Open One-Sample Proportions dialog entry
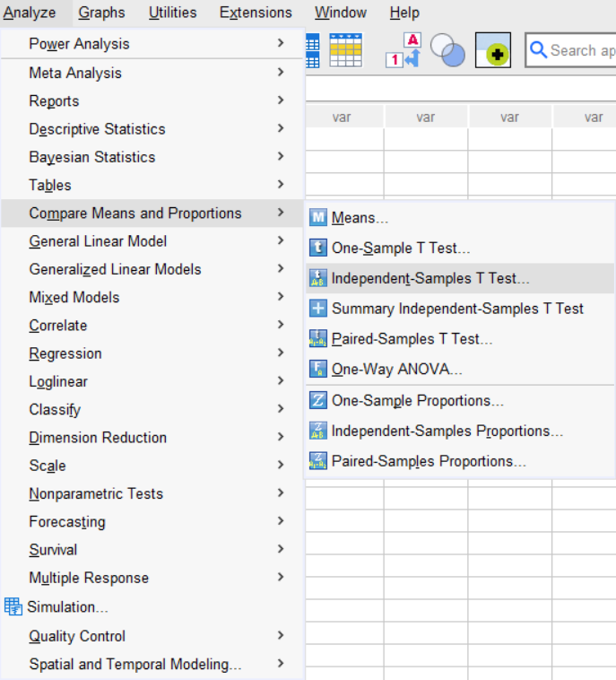This screenshot has height=680, width=616. [x=459, y=400]
